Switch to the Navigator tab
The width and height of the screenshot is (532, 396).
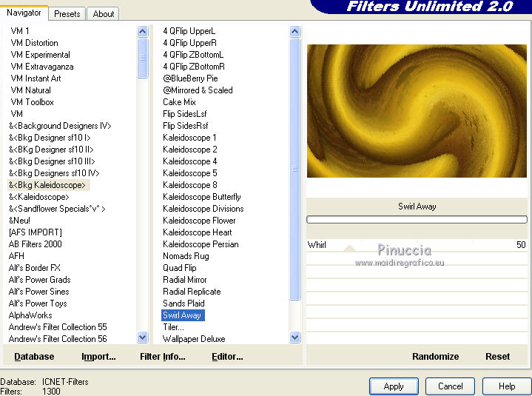click(24, 13)
